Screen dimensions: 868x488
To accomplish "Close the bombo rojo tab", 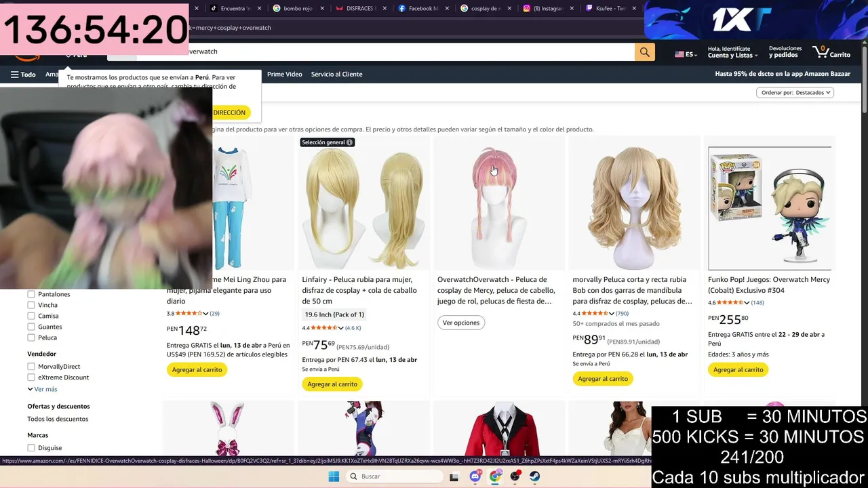I will [x=321, y=8].
